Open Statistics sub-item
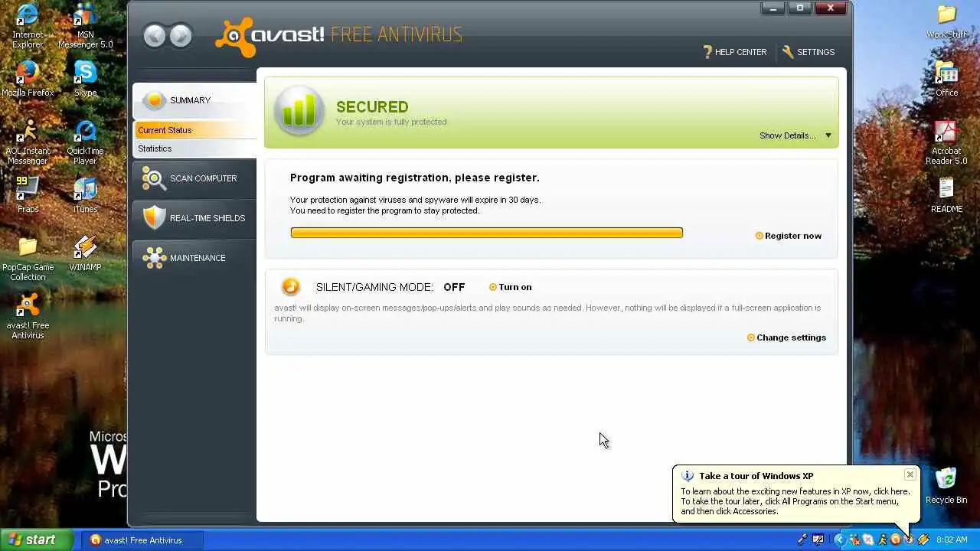 [195, 148]
